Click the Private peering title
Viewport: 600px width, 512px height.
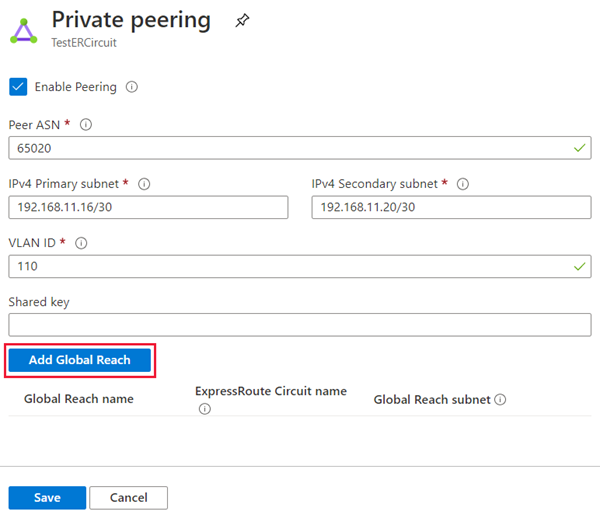[131, 20]
